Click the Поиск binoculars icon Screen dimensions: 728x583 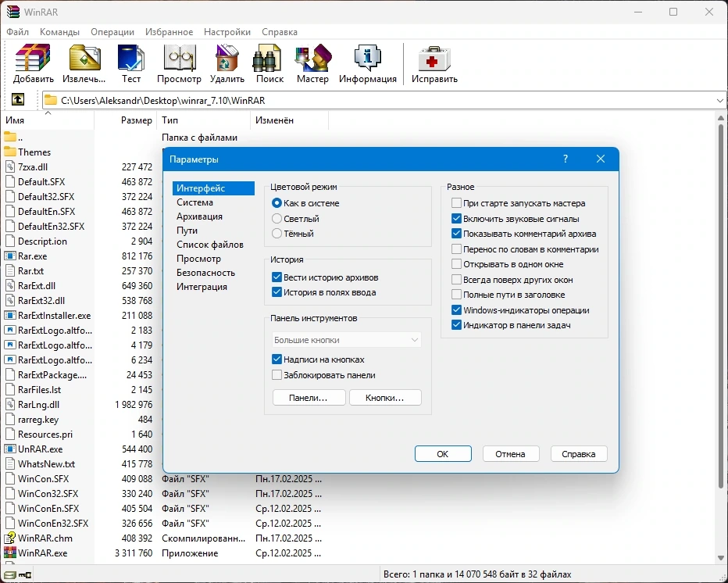267,58
